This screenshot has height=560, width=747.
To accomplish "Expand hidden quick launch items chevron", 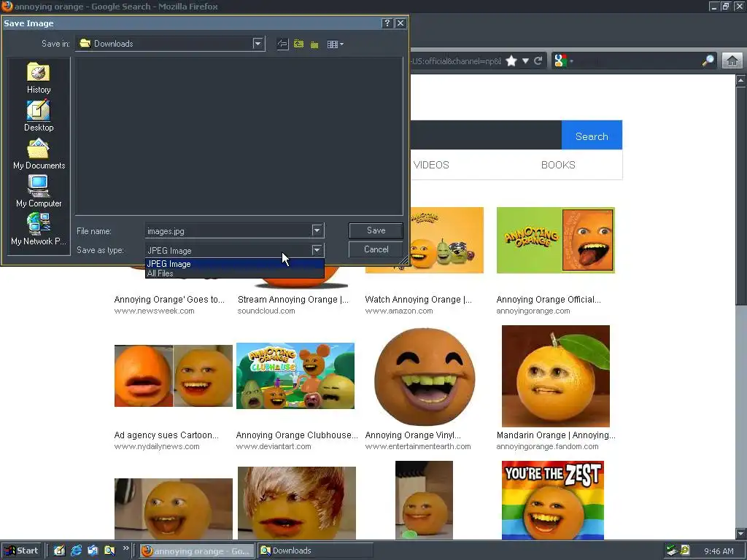I will click(125, 548).
